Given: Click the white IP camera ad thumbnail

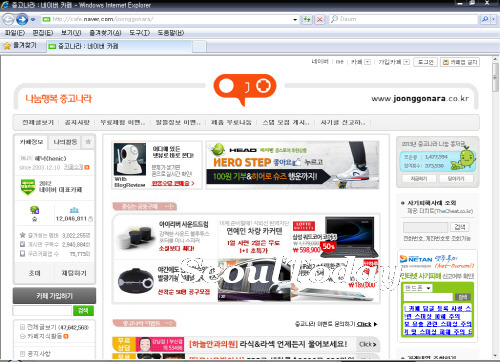Looking at the screenshot, I should click(x=130, y=159).
